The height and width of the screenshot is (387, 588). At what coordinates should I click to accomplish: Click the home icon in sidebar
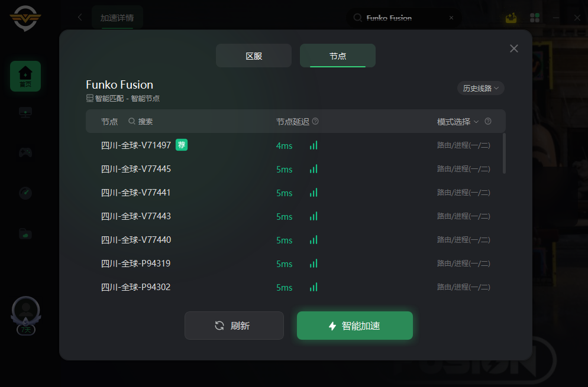click(x=25, y=76)
